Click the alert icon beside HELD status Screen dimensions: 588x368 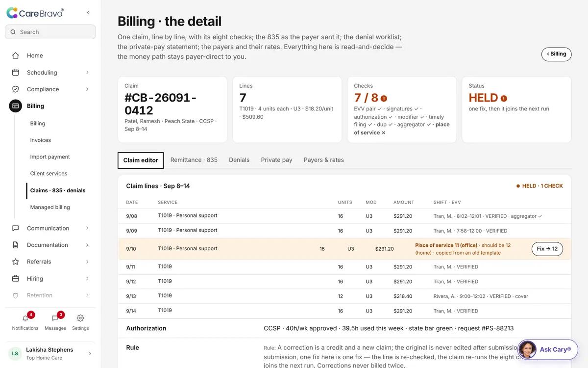504,98
